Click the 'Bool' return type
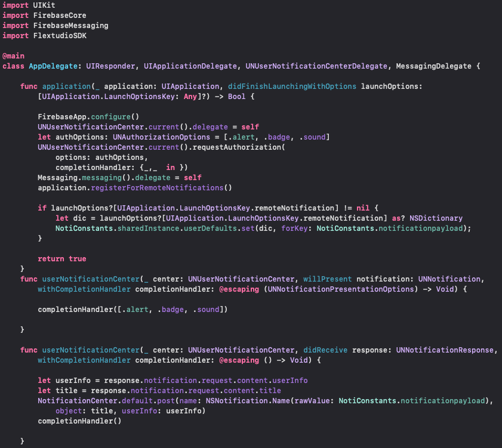502x448 pixels. [x=236, y=97]
